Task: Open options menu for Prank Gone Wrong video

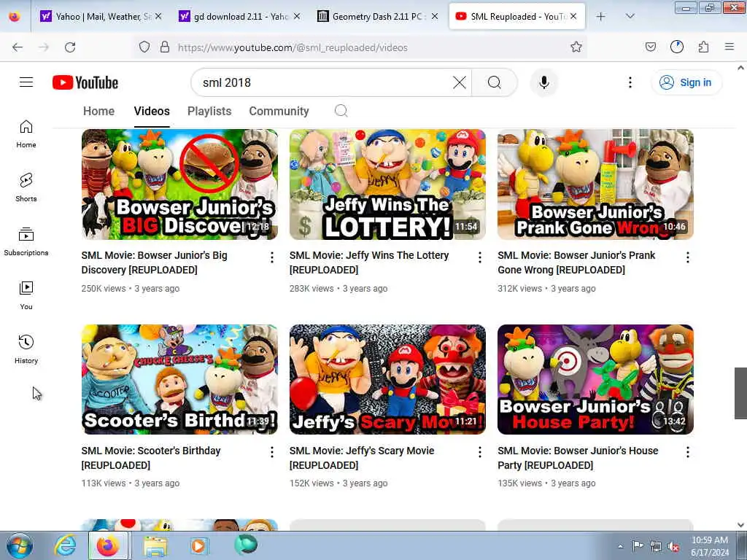Action: 687,257
